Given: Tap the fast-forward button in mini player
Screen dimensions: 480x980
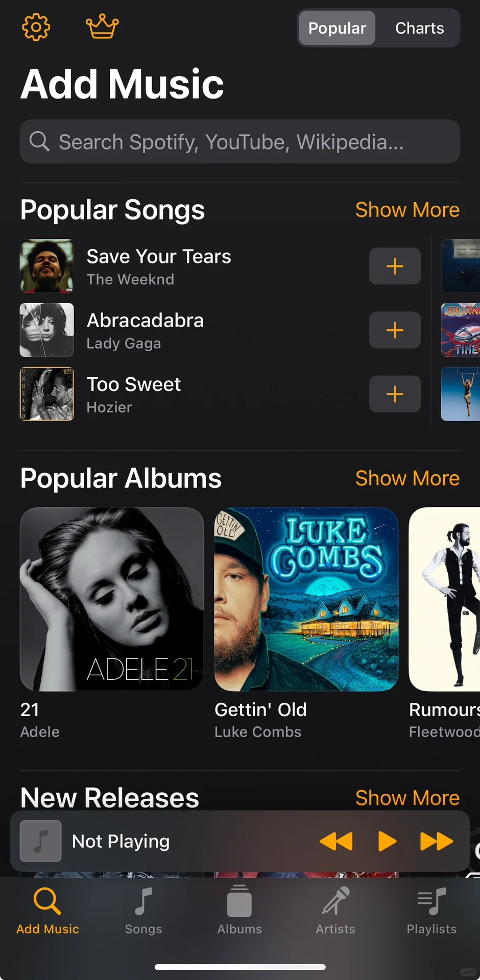Looking at the screenshot, I should click(x=437, y=841).
